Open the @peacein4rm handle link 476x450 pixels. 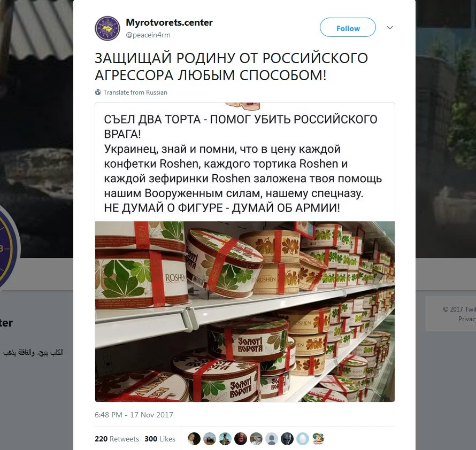pos(148,35)
